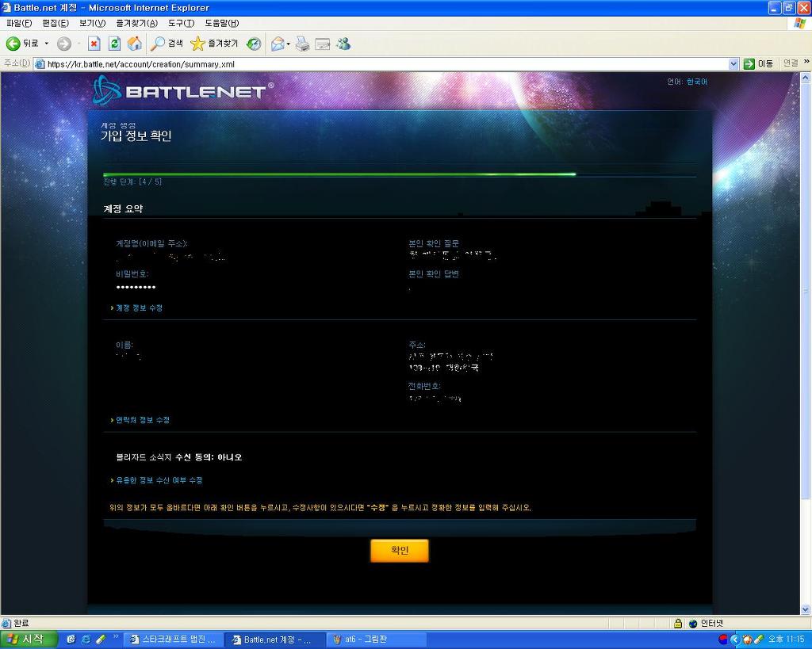Click the 계정 요약 heading
The height and width of the screenshot is (649, 812).
123,209
